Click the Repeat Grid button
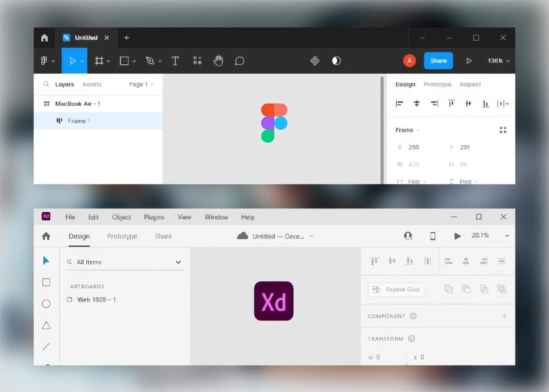 pos(396,289)
